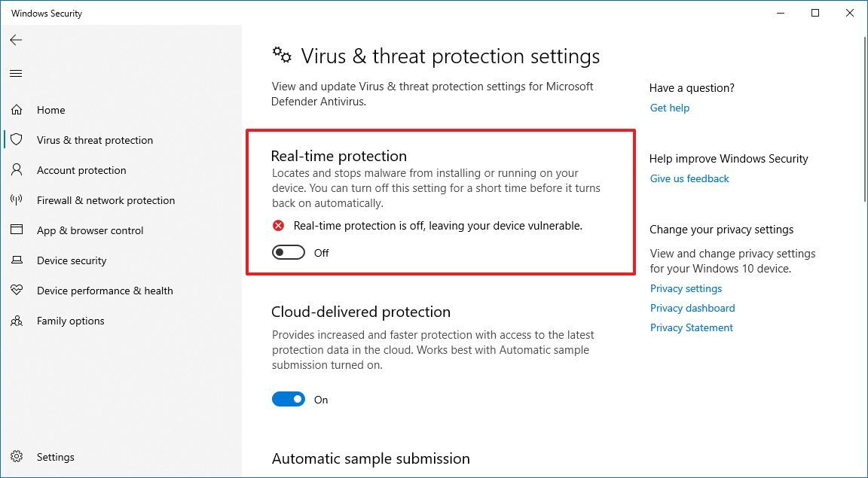
Task: Disable the Cloud-delivered protection toggle
Action: pos(288,399)
